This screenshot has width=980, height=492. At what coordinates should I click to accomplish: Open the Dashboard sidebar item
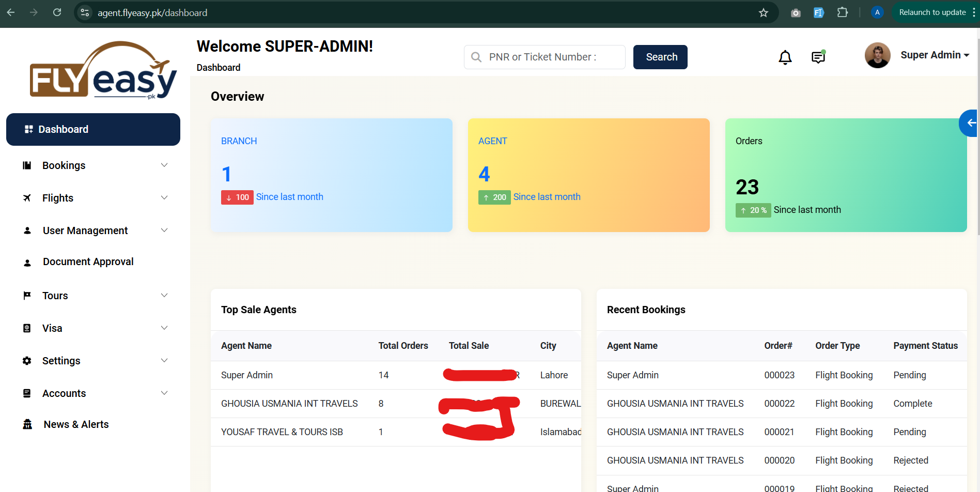[x=93, y=129]
